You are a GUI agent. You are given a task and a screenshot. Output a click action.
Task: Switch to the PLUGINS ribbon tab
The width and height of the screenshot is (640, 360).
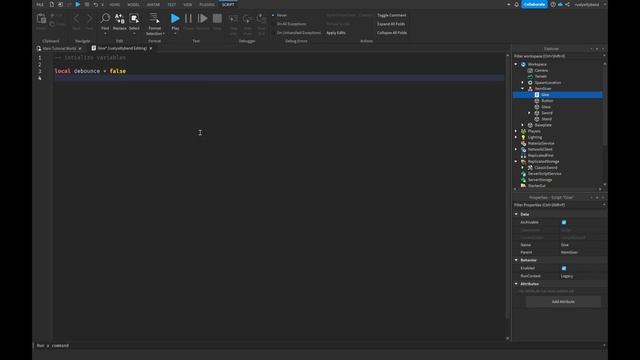tap(207, 4)
